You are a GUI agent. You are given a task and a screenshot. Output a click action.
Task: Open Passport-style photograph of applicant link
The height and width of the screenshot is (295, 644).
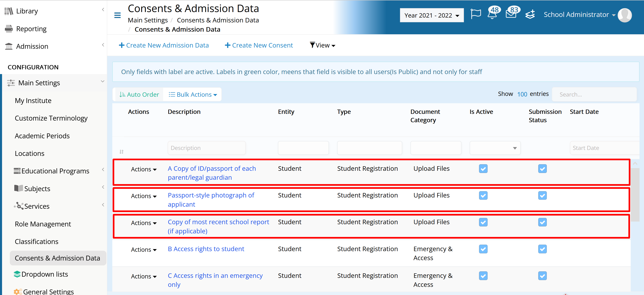(211, 200)
